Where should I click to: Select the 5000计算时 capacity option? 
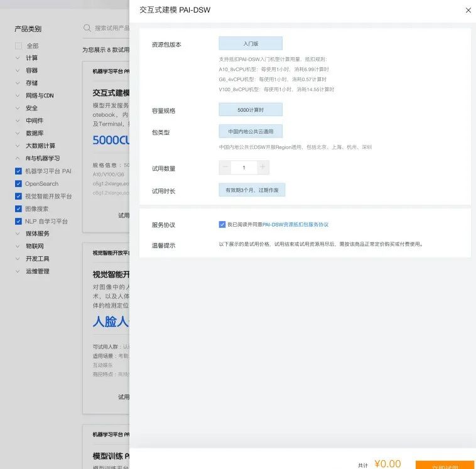coord(251,110)
